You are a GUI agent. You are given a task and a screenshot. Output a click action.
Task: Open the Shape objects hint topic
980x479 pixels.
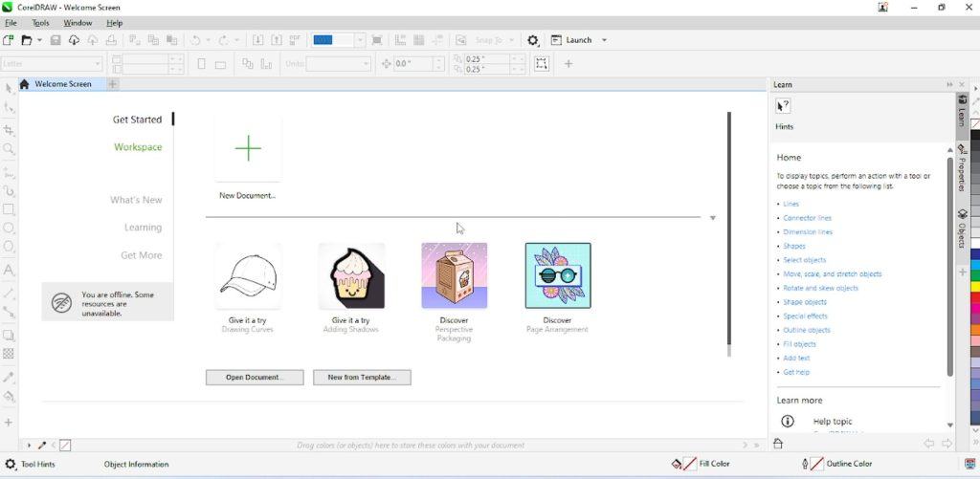click(x=805, y=302)
